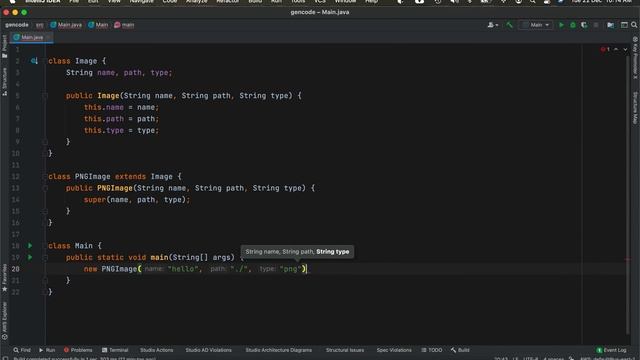
Task: Collapse the PNGImage class fold marker
Action: point(45,176)
